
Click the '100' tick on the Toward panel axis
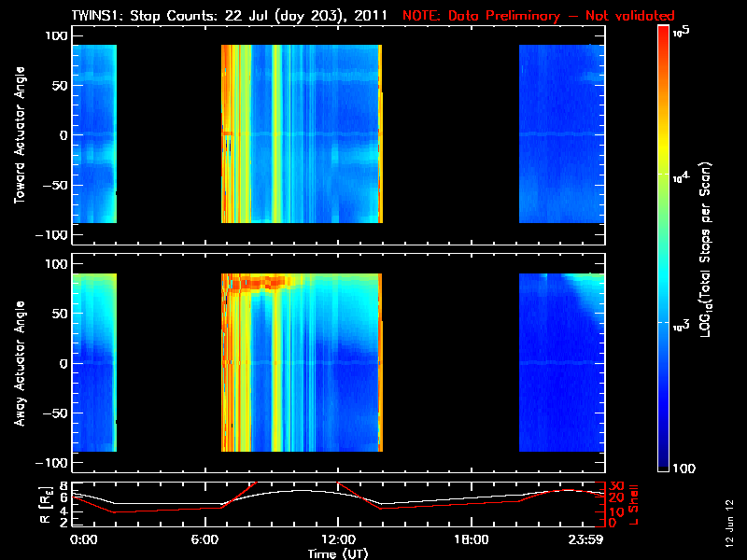[x=57, y=35]
